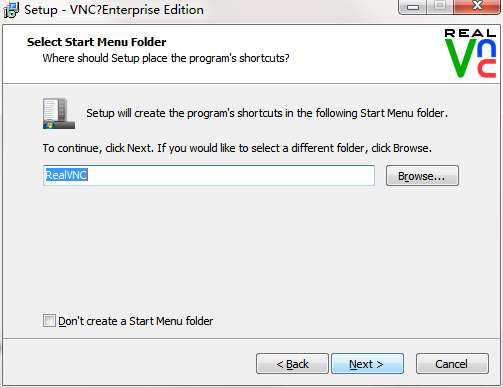Screen dimensions: 503x388
Task: Open the Browse folder dialog
Action: (422, 176)
